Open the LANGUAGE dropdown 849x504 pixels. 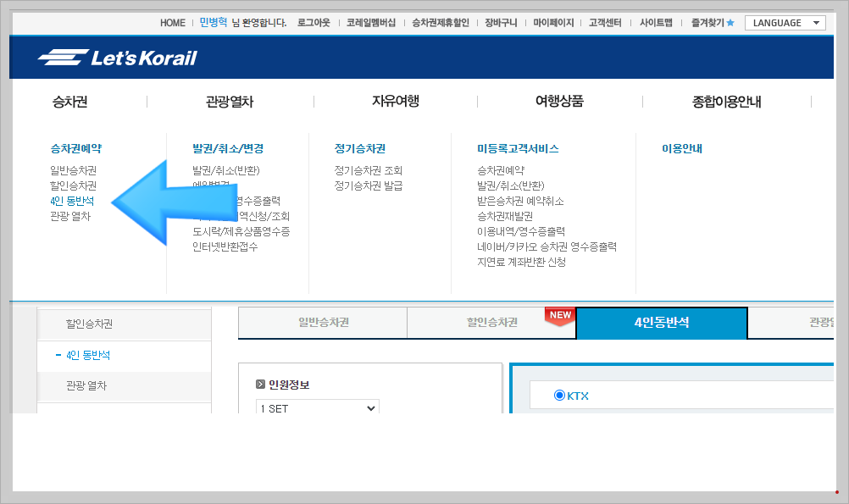point(785,22)
